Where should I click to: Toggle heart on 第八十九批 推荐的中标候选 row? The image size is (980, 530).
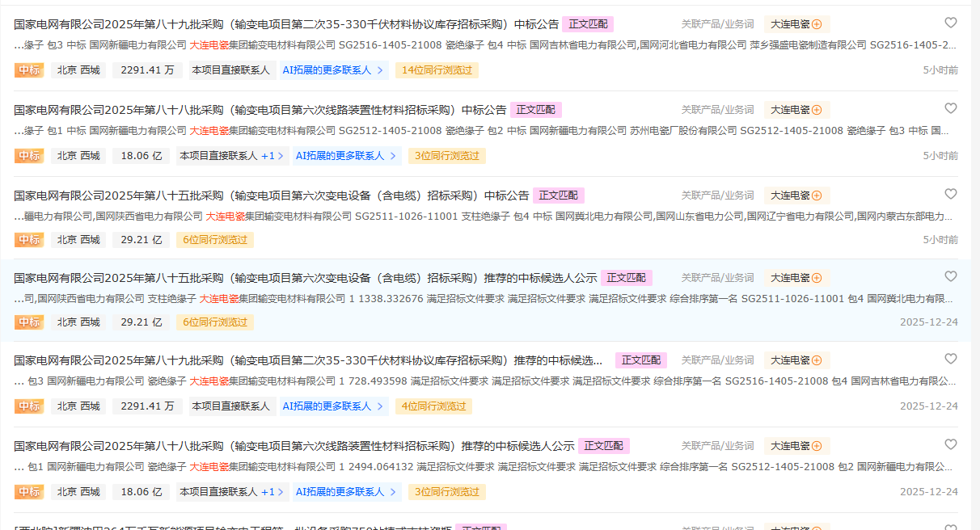[951, 359]
